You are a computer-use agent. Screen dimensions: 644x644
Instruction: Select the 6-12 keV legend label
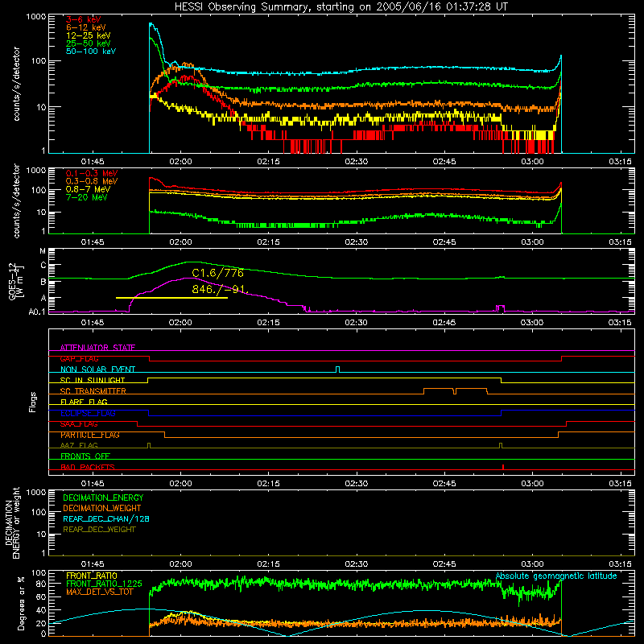coord(86,27)
